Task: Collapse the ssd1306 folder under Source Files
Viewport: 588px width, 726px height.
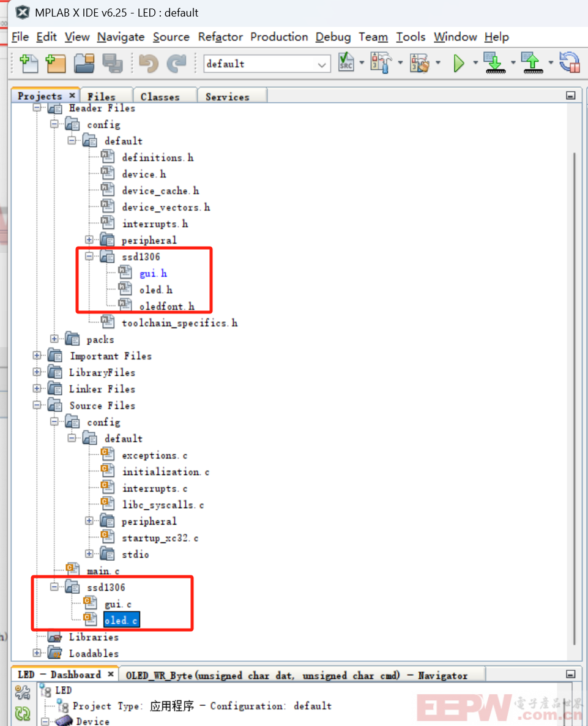Action: (54, 587)
